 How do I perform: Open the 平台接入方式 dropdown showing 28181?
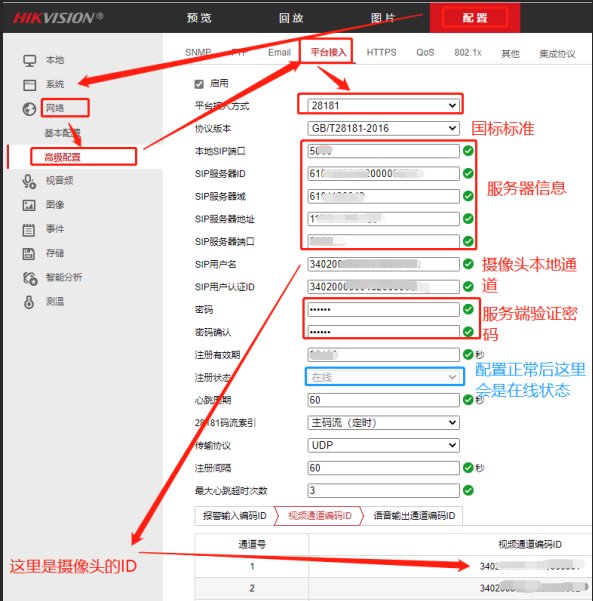383,105
